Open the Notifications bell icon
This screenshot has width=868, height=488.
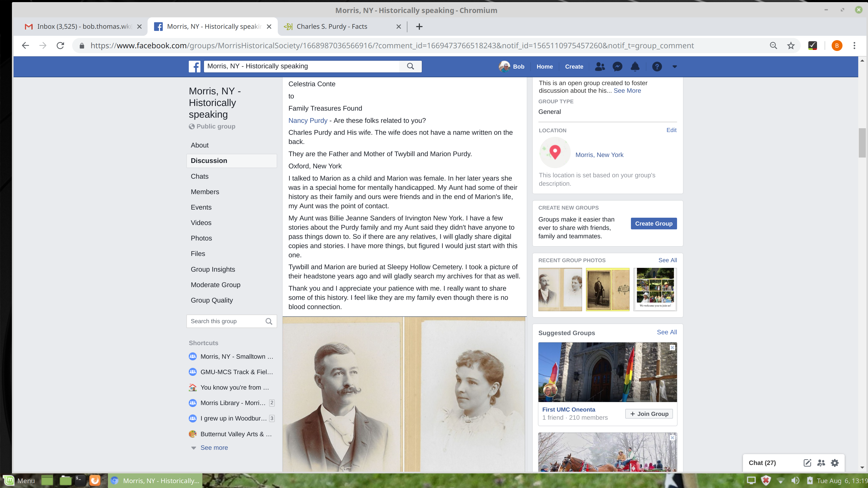click(x=635, y=67)
